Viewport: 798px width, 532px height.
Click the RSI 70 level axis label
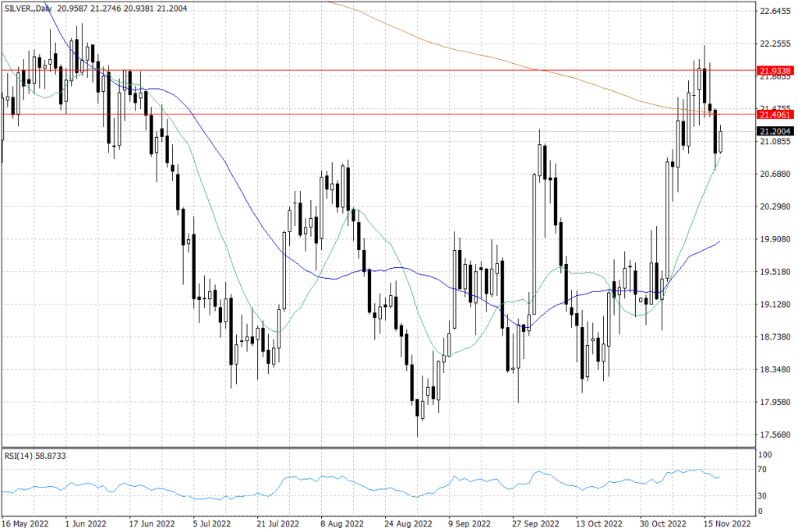(x=763, y=470)
